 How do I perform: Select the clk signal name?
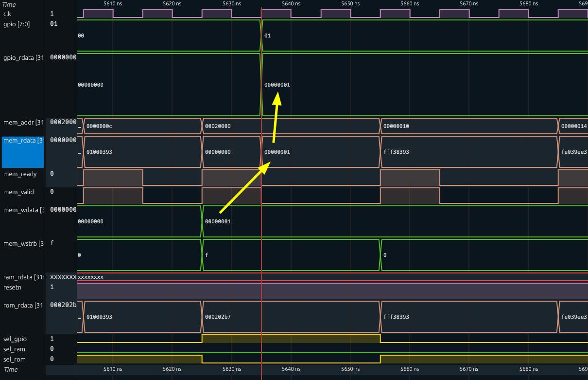[x=7, y=14]
